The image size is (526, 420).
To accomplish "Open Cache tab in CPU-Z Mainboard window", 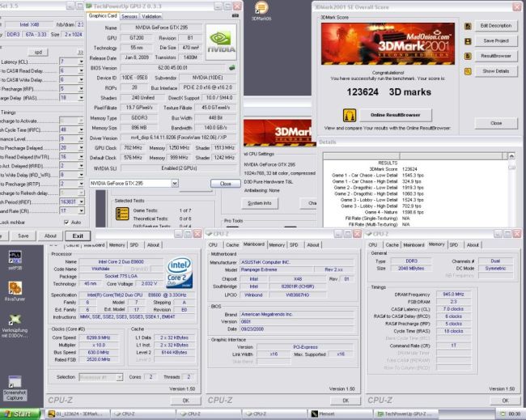I will pyautogui.click(x=232, y=245).
